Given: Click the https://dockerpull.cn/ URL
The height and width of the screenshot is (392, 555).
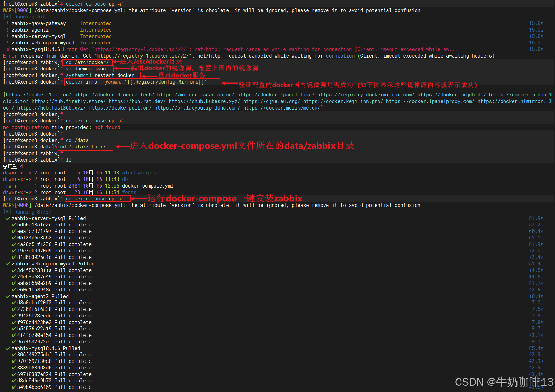Looking at the screenshot, I should (x=120, y=108).
